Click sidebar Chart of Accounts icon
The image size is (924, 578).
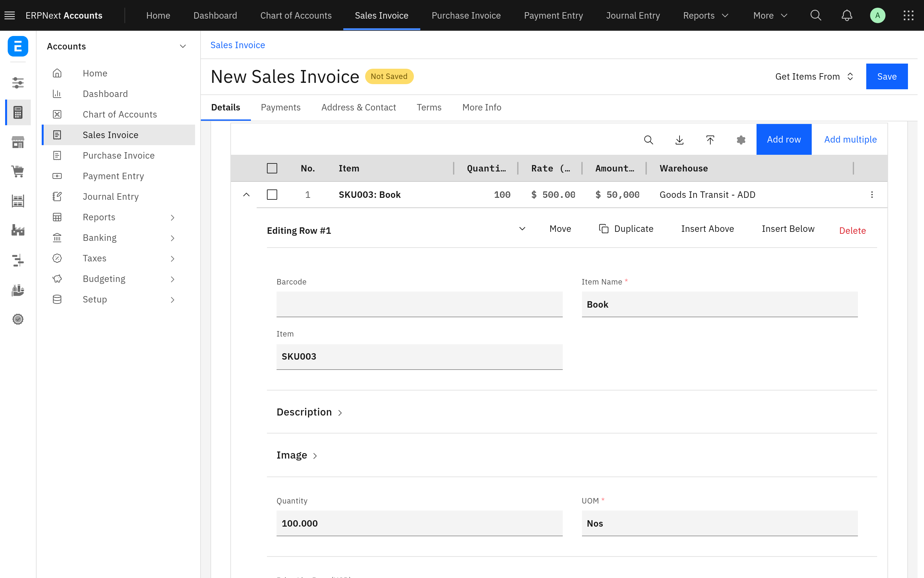(x=57, y=114)
